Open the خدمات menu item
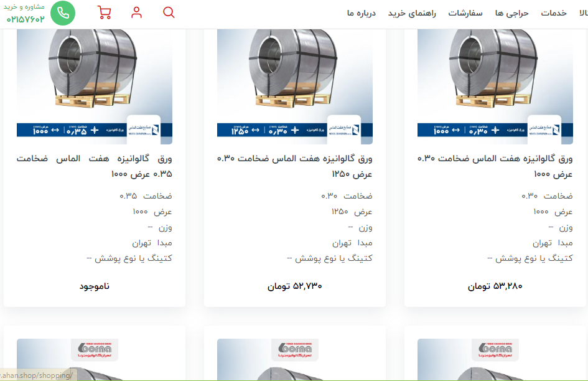Image resolution: width=588 pixels, height=381 pixels. coord(554,13)
